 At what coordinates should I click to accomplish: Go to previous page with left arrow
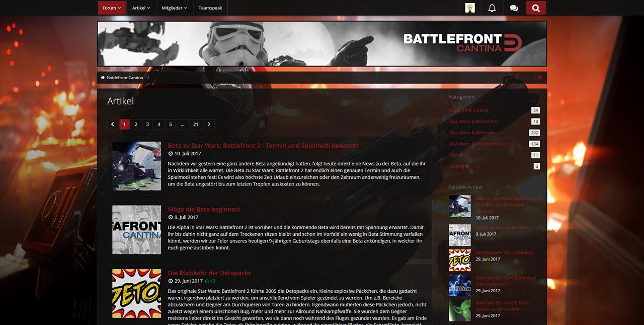coord(113,124)
